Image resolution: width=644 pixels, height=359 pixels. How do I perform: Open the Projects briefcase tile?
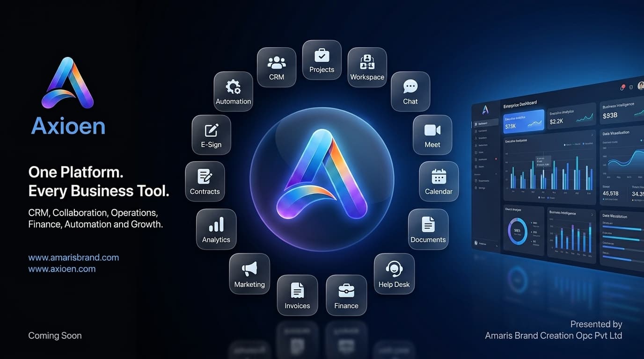tap(322, 60)
